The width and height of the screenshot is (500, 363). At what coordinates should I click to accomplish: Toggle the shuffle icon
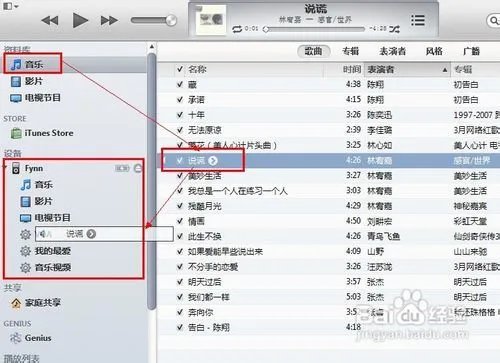tap(394, 29)
